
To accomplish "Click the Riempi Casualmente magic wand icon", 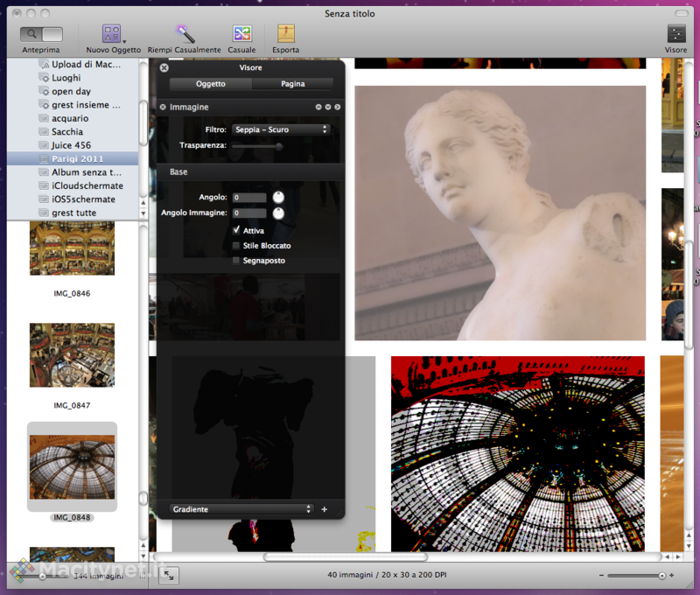I will (185, 34).
